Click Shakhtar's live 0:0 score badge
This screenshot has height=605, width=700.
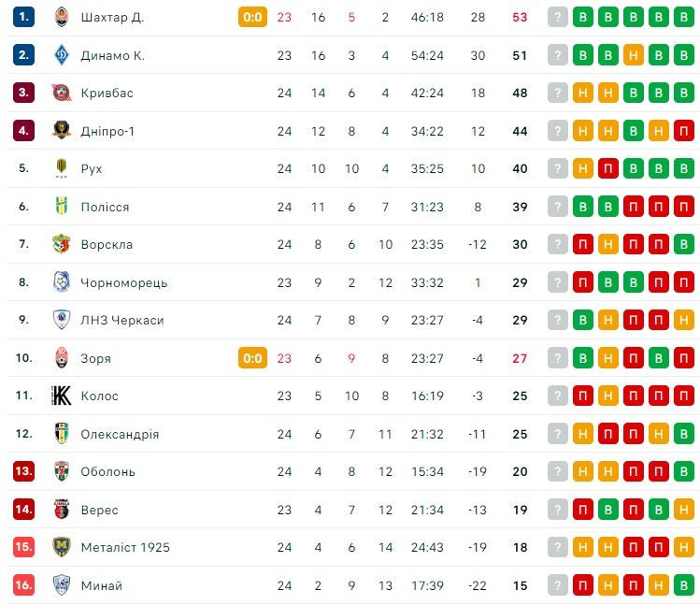point(252,17)
